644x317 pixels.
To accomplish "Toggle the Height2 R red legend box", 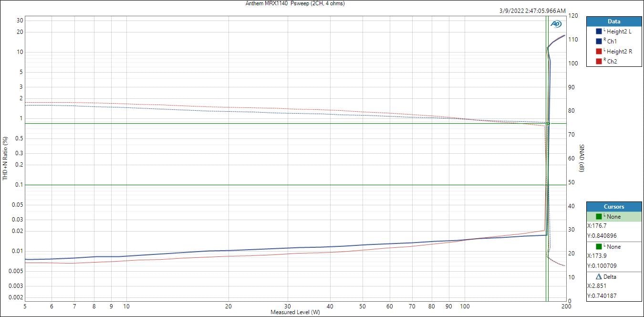I will click(599, 51).
